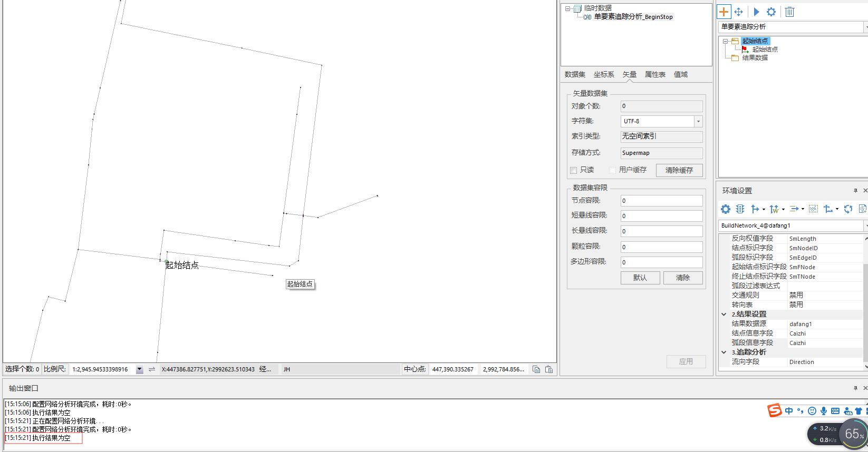Click the weight arrows icon with W
This screenshot has width=868, height=452.
coord(774,209)
